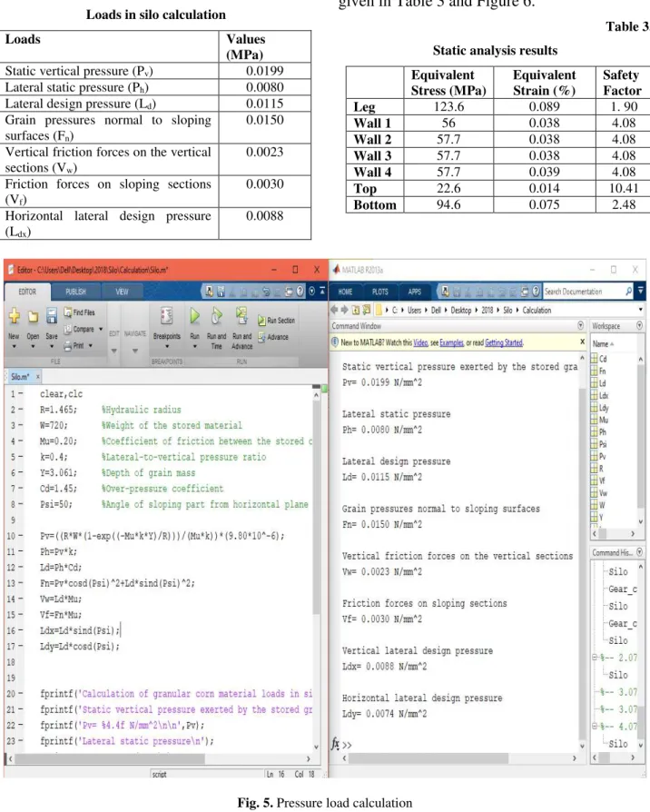The width and height of the screenshot is (650, 812).
Task: Click Find Files in the Editor ribbon
Action: pyautogui.click(x=79, y=312)
